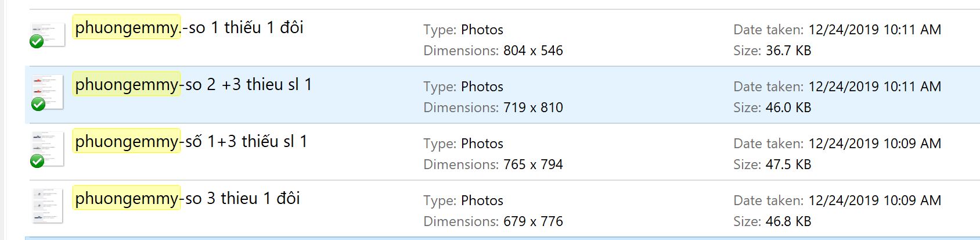Image resolution: width=980 pixels, height=240 pixels.
Task: Click the thumbnail of "so 1 thiếu 1 đôi" file
Action: (x=49, y=33)
